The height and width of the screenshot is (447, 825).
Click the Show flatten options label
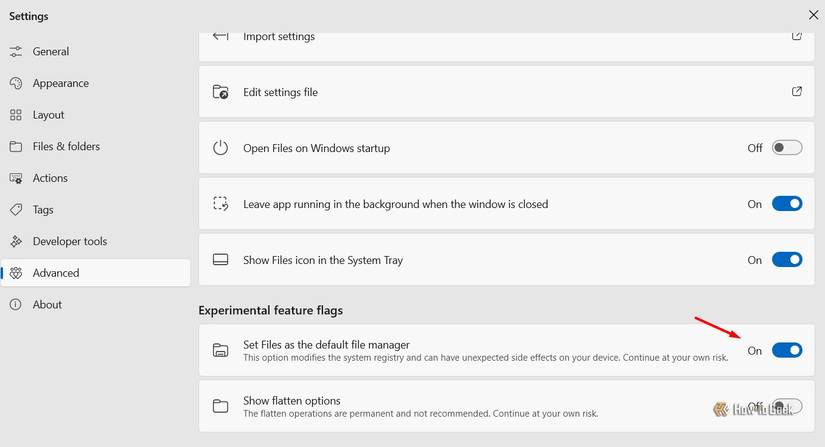coord(291,401)
